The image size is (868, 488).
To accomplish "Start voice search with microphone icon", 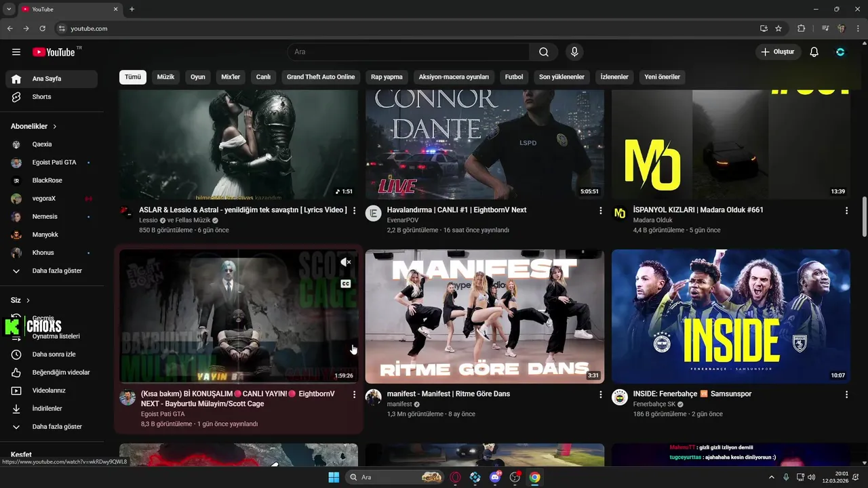I will pyautogui.click(x=574, y=52).
